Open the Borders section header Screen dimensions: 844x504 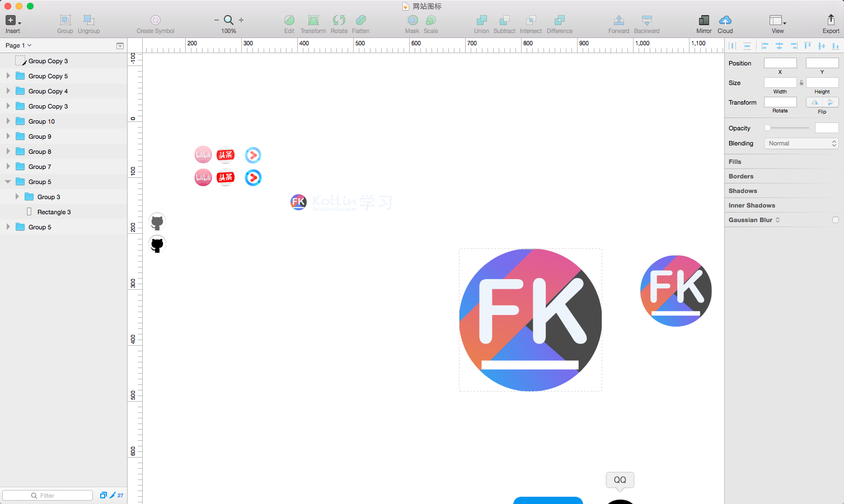784,176
